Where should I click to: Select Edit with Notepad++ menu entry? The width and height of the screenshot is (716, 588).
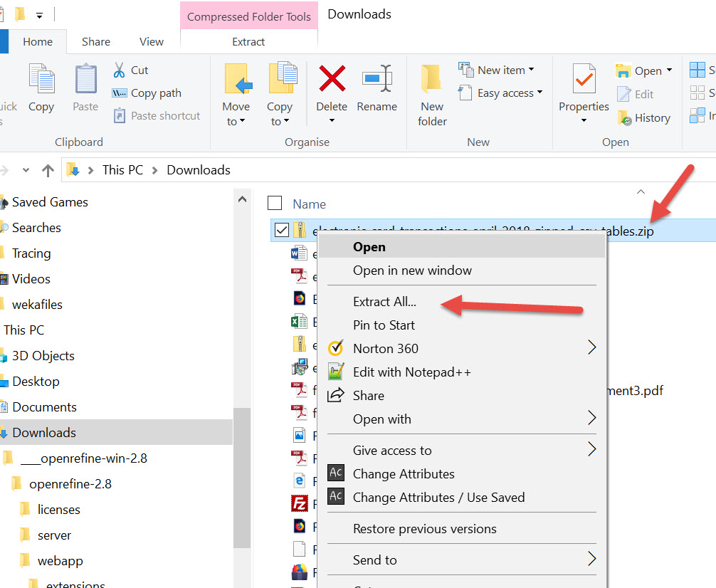411,372
